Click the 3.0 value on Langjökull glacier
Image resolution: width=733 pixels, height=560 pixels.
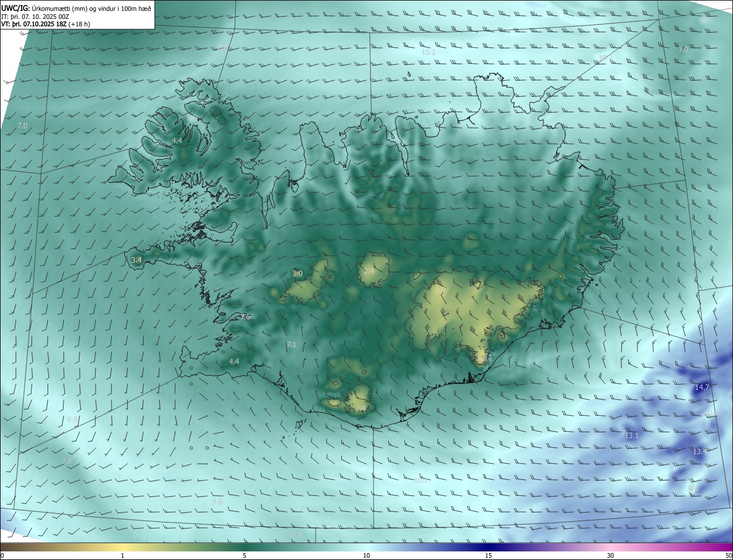297,274
